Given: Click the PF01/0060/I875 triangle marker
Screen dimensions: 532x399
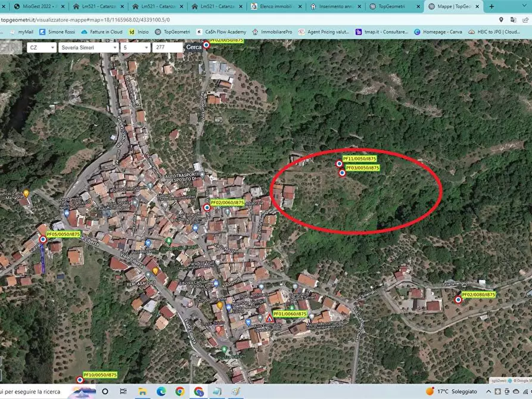Looking at the screenshot, I should point(269,319).
